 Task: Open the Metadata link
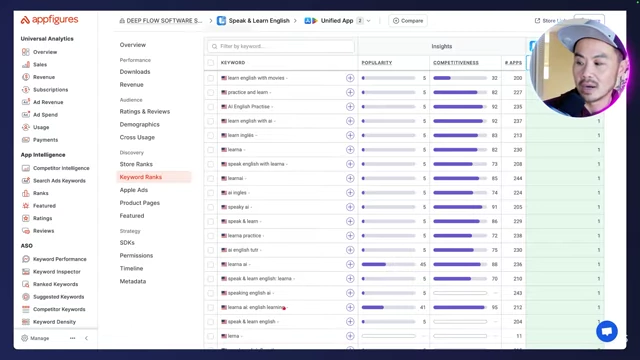[133, 281]
